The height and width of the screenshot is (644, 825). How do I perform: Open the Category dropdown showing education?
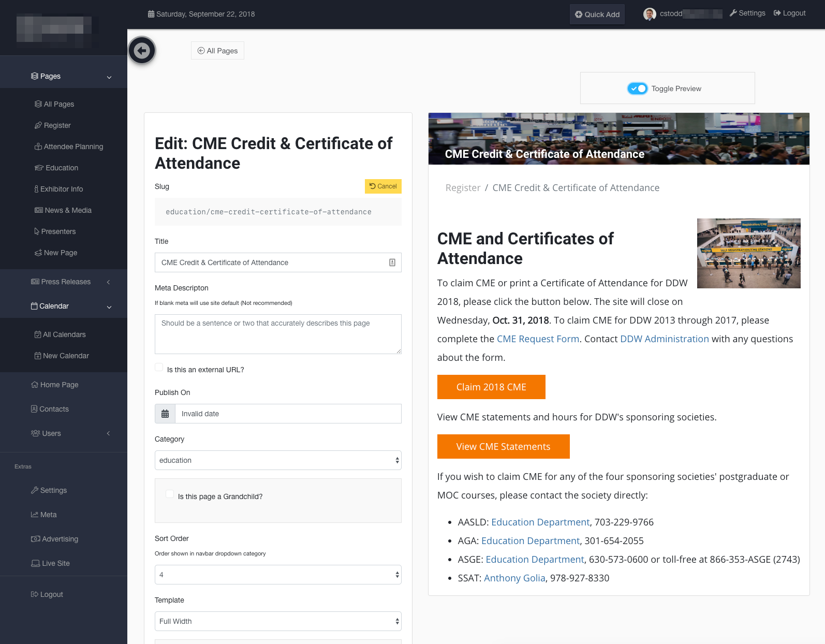tap(278, 460)
